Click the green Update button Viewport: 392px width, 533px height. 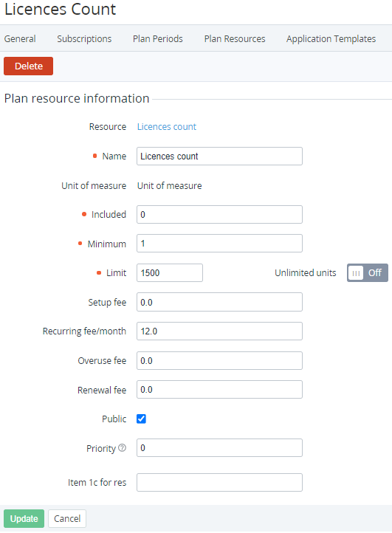pyautogui.click(x=24, y=518)
